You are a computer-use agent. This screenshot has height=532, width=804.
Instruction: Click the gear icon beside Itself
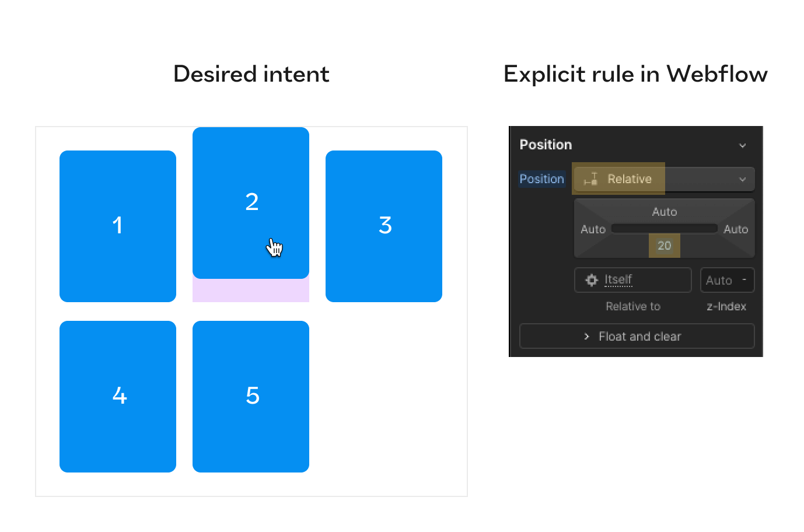point(591,279)
